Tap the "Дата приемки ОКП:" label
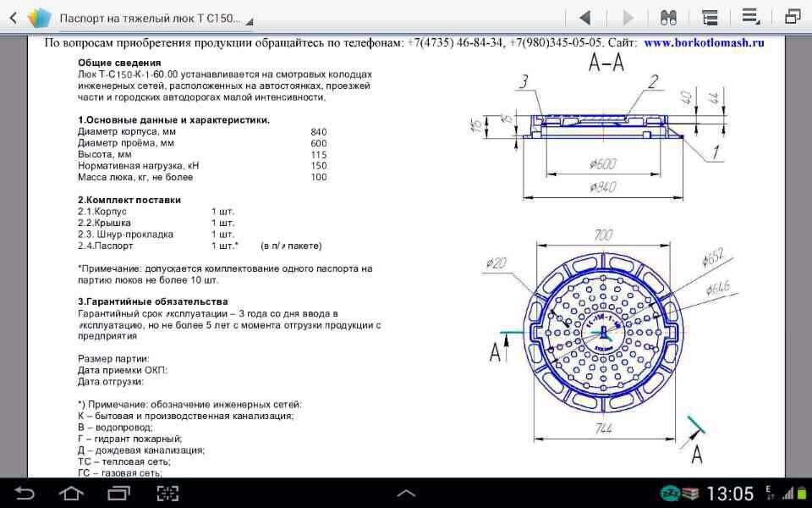Image resolution: width=812 pixels, height=508 pixels. [122, 370]
